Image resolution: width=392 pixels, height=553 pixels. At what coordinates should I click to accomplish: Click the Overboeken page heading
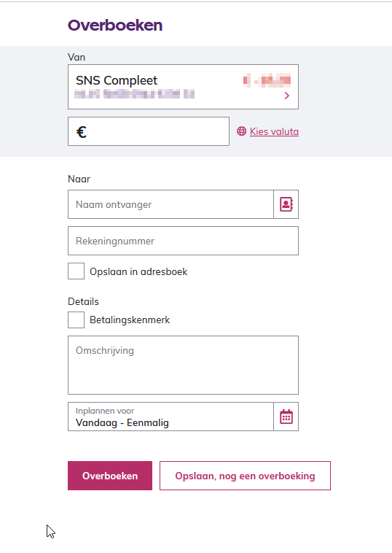(115, 25)
